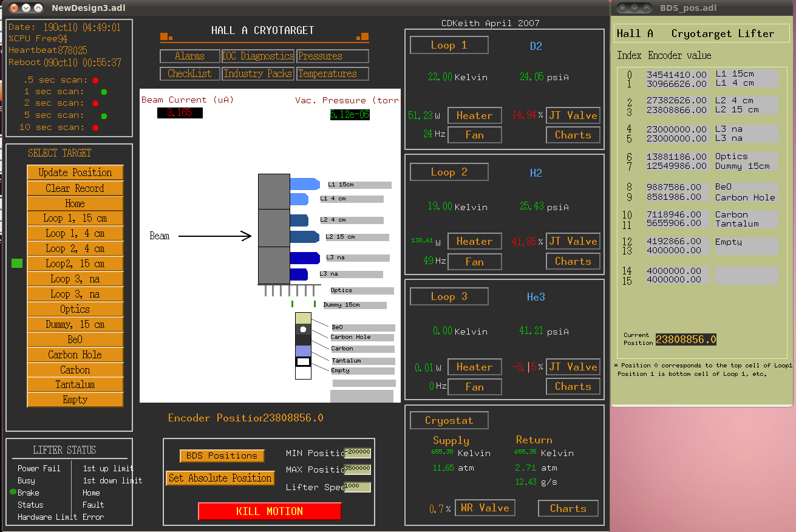
Task: Click Current Position value in BDS_pos window
Action: point(685,339)
